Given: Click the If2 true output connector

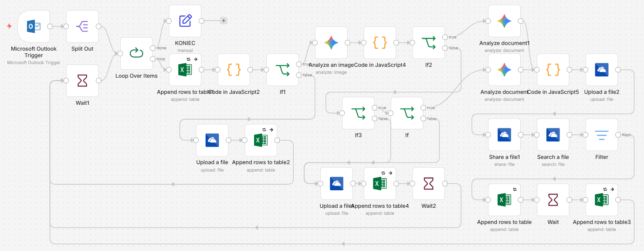Looking at the screenshot, I should coord(444,37).
